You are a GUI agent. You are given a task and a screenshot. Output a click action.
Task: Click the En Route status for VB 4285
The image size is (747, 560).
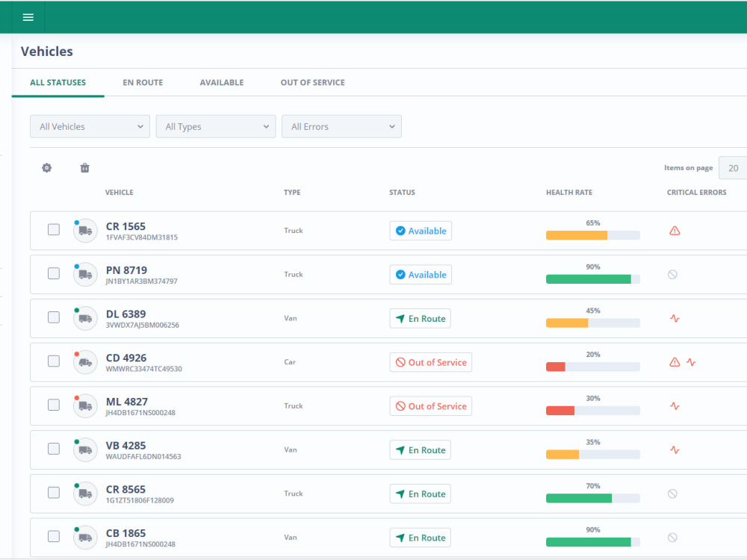[x=420, y=450]
